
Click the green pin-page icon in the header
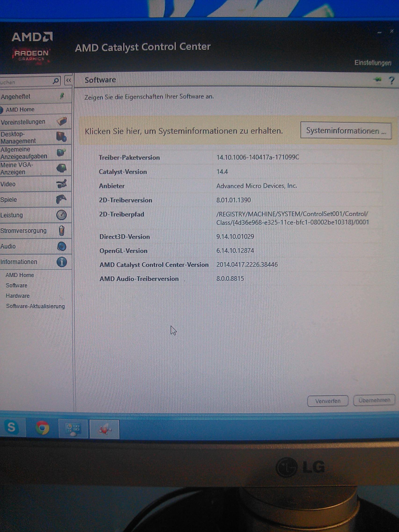coord(378,80)
